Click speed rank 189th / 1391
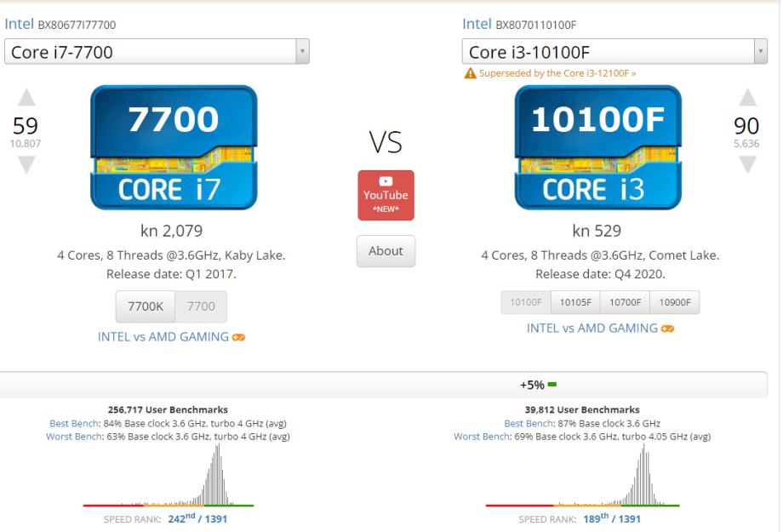 click(612, 518)
